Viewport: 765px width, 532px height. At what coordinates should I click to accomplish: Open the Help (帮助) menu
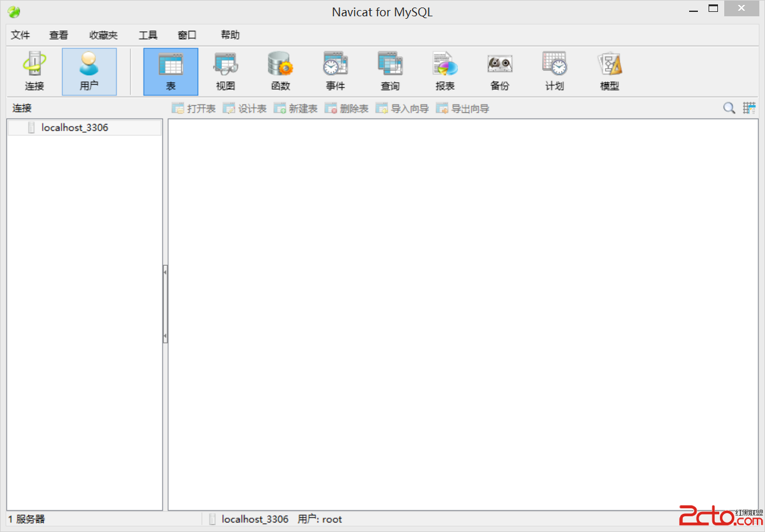[x=230, y=35]
